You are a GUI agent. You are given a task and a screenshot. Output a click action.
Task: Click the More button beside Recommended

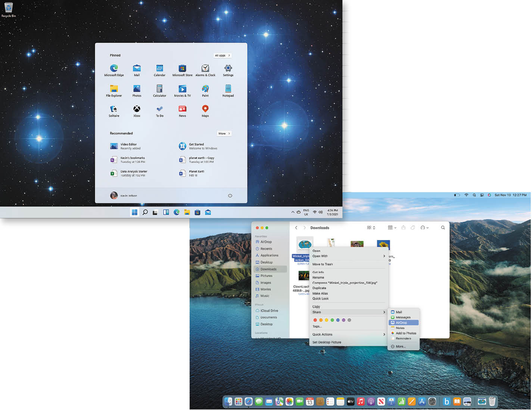coord(224,133)
